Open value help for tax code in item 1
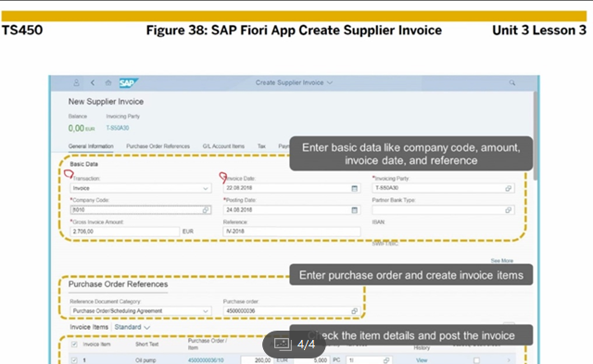Image resolution: width=593 pixels, height=364 pixels. click(x=386, y=360)
